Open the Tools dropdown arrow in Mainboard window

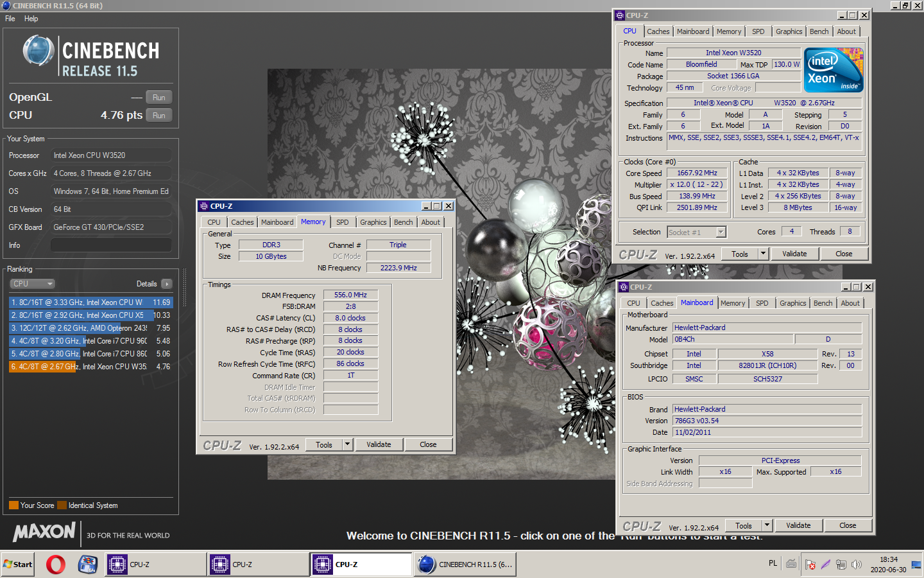pos(767,525)
